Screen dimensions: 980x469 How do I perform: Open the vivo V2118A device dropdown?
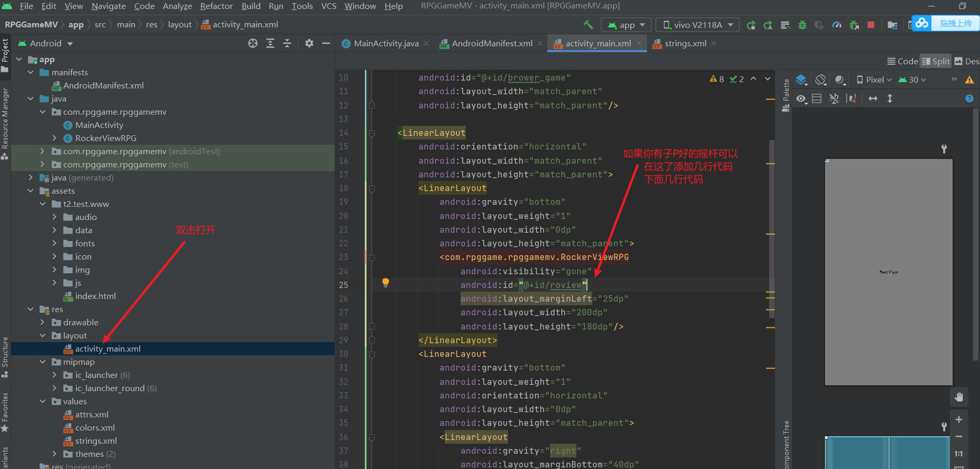pos(698,25)
